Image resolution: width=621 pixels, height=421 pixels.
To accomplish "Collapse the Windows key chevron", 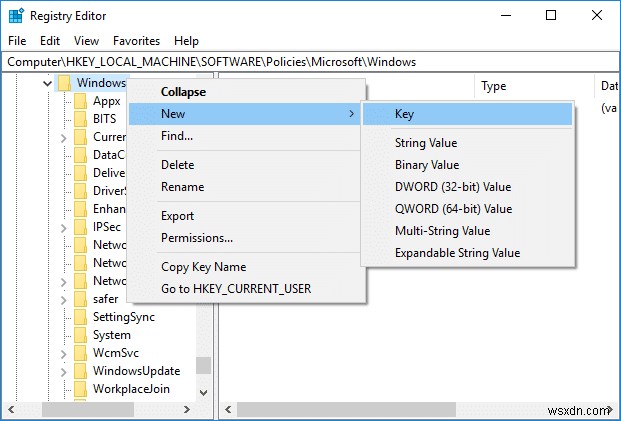I will pos(48,84).
